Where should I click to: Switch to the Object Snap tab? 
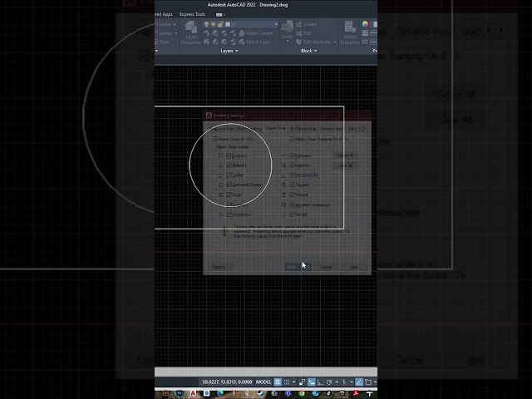click(x=275, y=128)
